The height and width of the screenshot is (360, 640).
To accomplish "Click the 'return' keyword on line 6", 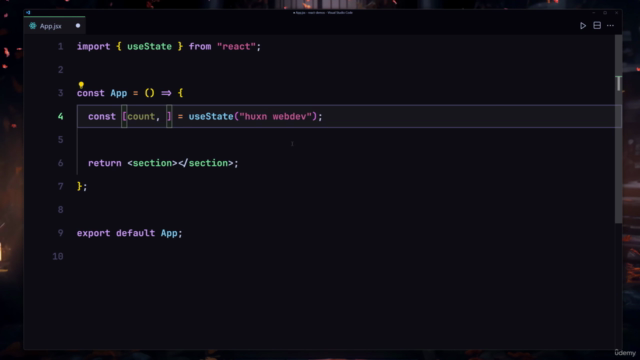I will pyautogui.click(x=104, y=163).
